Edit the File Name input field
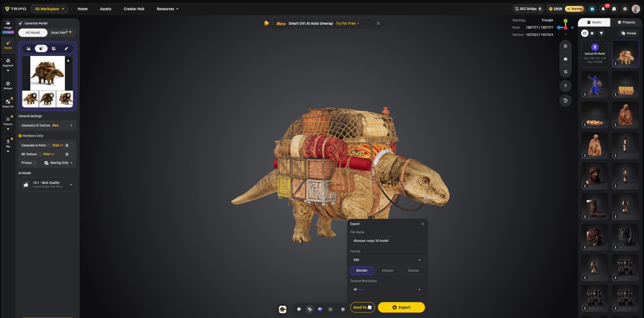Viewport: 644px width, 318px height. point(387,241)
